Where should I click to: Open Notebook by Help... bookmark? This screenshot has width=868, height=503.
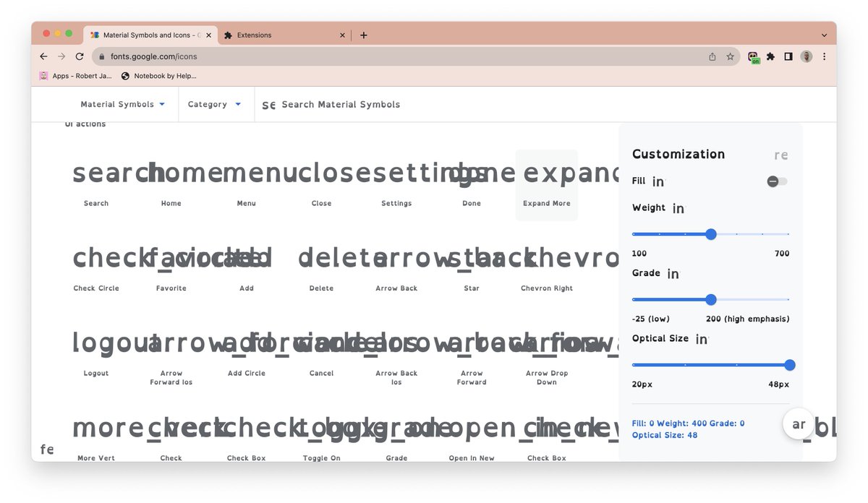pyautogui.click(x=158, y=75)
